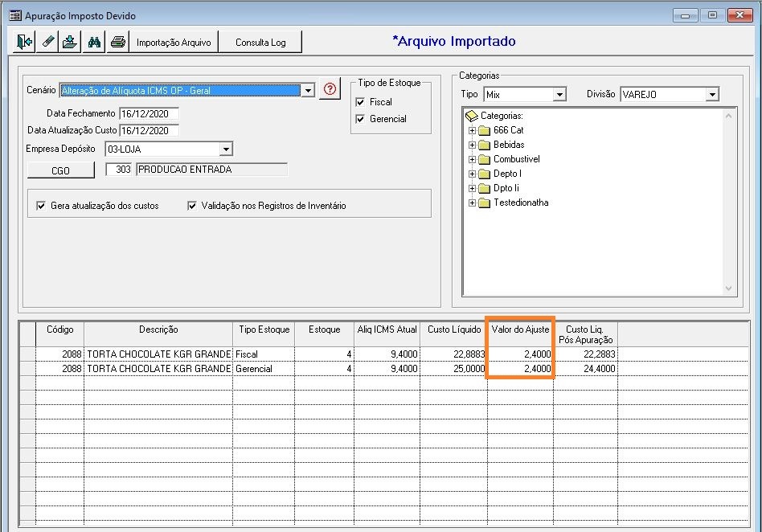This screenshot has height=532, width=762.
Task: Click the 22,2883 Pós Apuração cell
Action: [x=586, y=354]
